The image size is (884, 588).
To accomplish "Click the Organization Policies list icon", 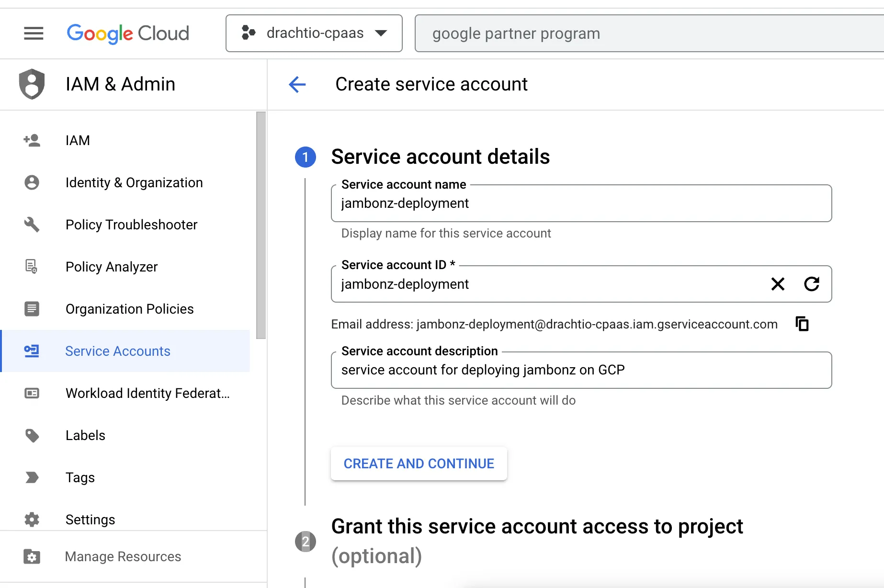I will (32, 309).
